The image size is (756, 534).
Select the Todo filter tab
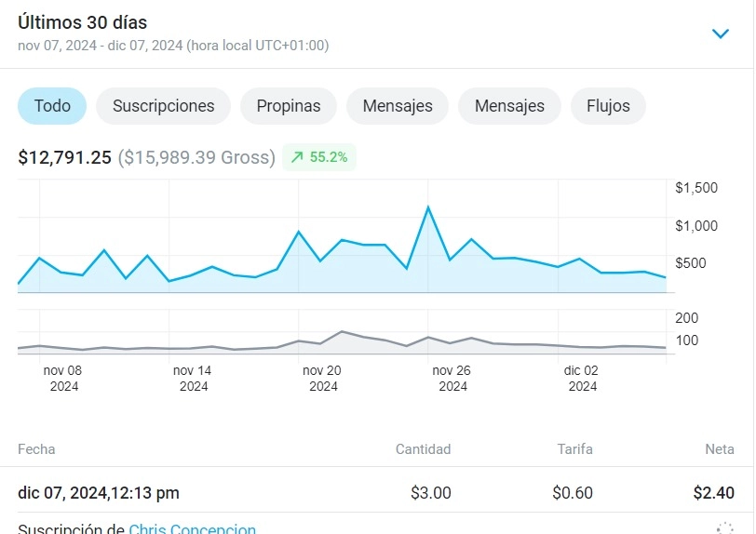click(x=52, y=106)
